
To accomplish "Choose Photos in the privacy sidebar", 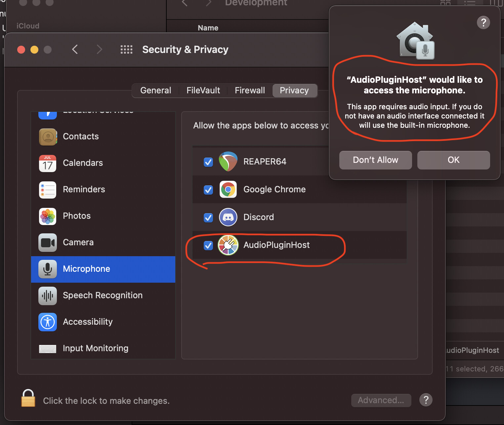I will [x=103, y=216].
